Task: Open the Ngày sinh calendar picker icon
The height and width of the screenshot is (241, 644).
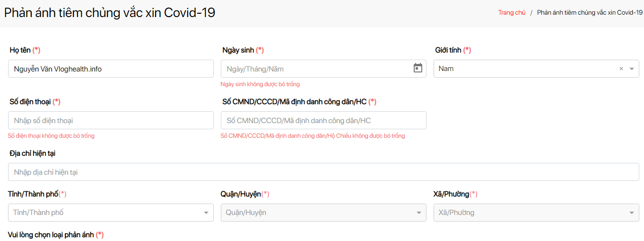Action: [418, 68]
